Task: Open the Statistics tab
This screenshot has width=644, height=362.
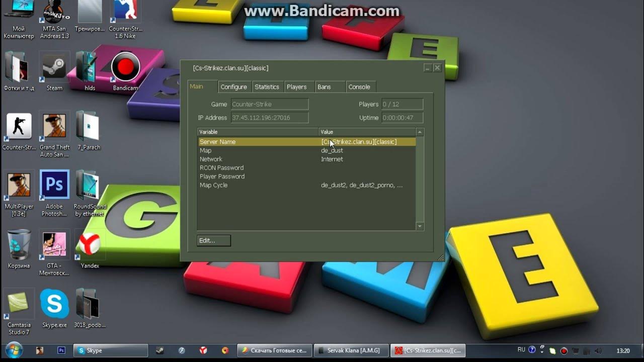Action: pos(267,87)
